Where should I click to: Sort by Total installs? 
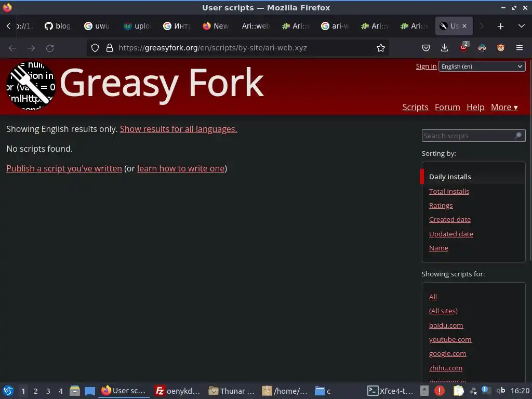449,191
